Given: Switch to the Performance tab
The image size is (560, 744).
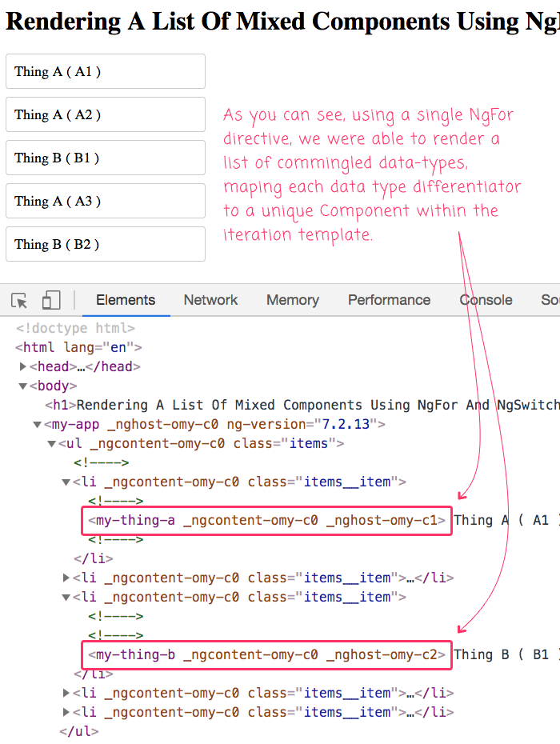Looking at the screenshot, I should [x=389, y=301].
